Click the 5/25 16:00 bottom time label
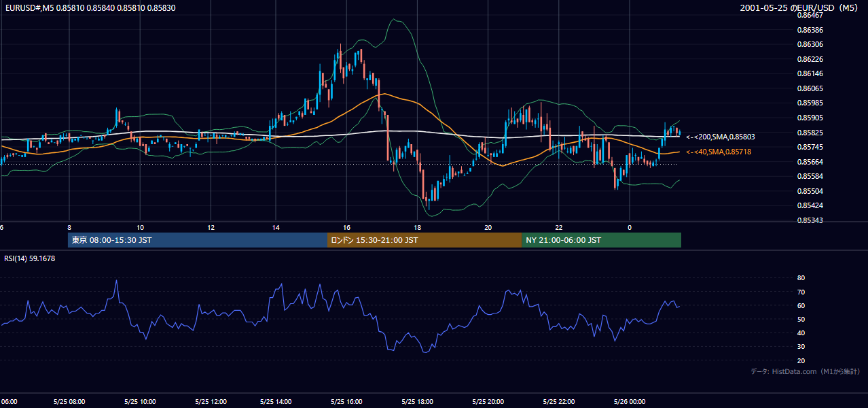 coord(346,401)
